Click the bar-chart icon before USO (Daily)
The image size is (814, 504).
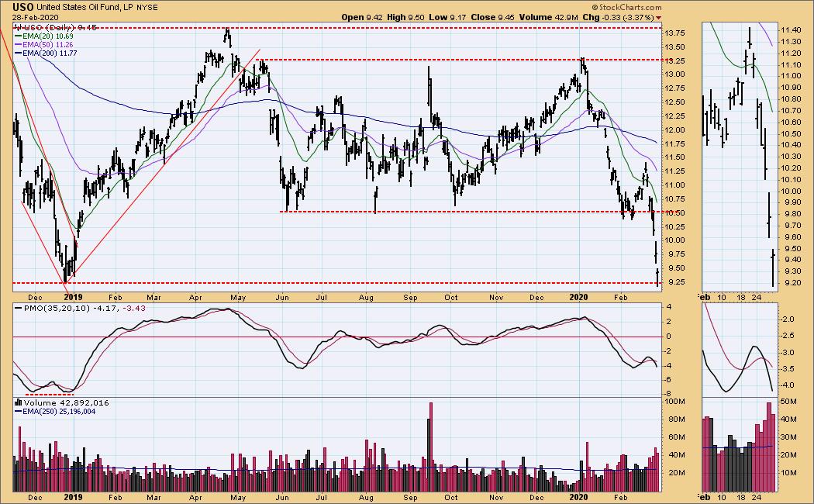[18, 27]
